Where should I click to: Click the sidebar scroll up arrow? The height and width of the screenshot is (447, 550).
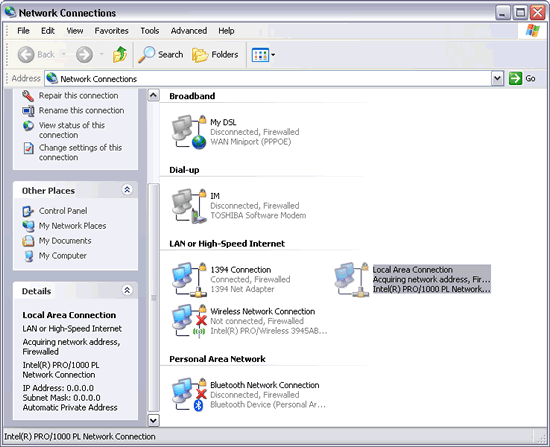(x=153, y=95)
